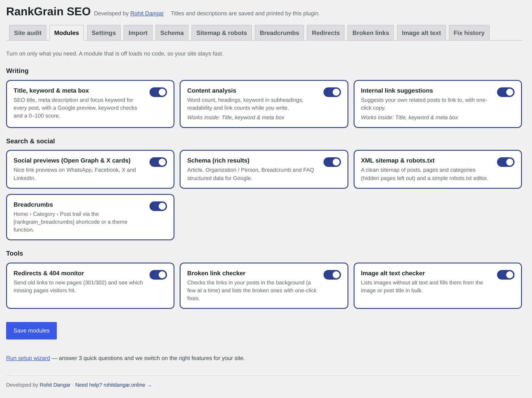The height and width of the screenshot is (398, 532).
Task: Switch to the Breadcrumbs tab
Action: tap(279, 33)
